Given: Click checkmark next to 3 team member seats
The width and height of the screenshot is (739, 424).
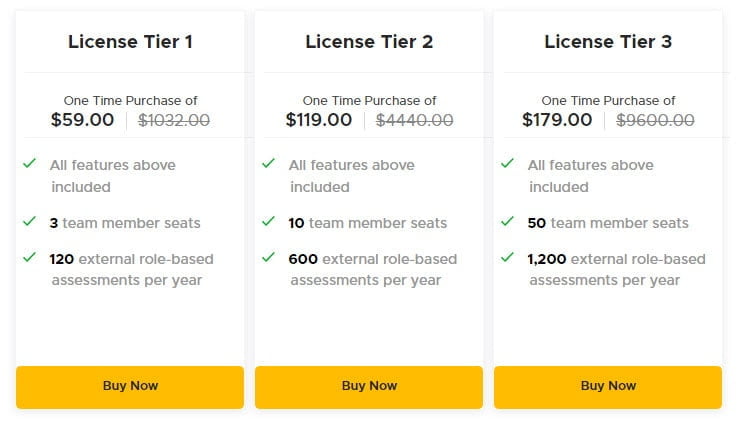Looking at the screenshot, I should tap(29, 221).
